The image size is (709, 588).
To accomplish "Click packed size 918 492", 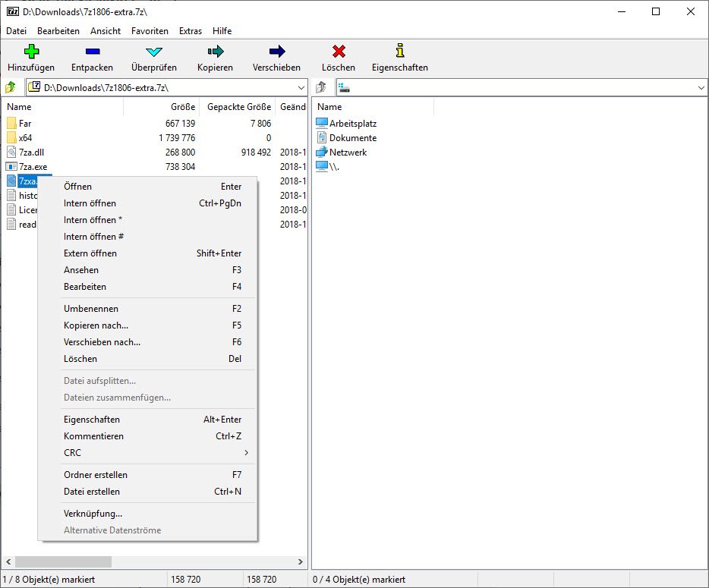I will [256, 152].
